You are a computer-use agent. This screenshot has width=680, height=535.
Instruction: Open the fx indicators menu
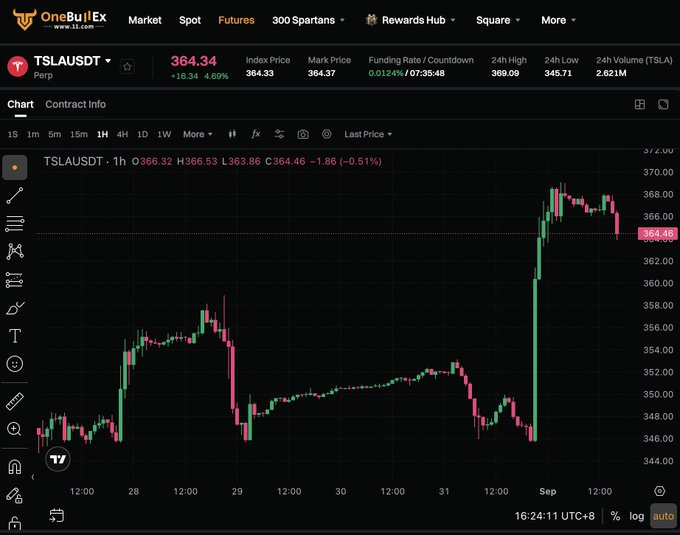[x=256, y=134]
